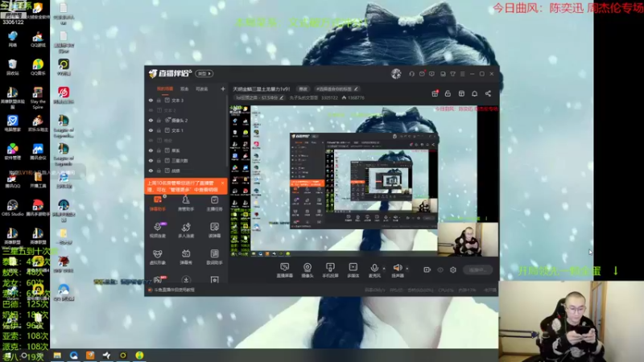
Task: Open the 读弹幕 tool
Action: 214,230
